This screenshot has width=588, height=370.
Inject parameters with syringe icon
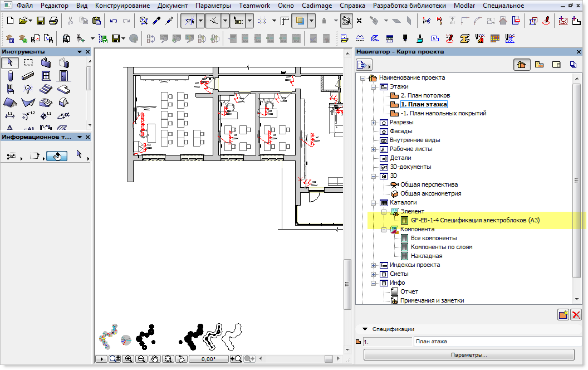tap(169, 21)
